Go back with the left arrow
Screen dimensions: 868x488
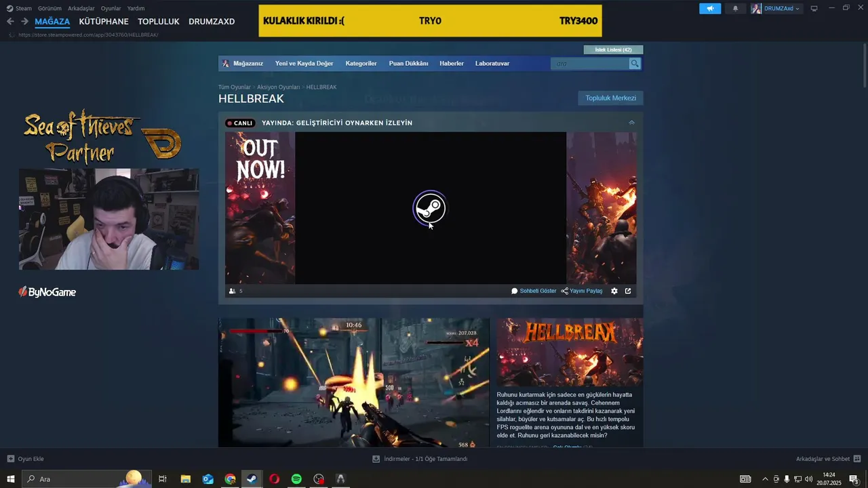tap(10, 21)
